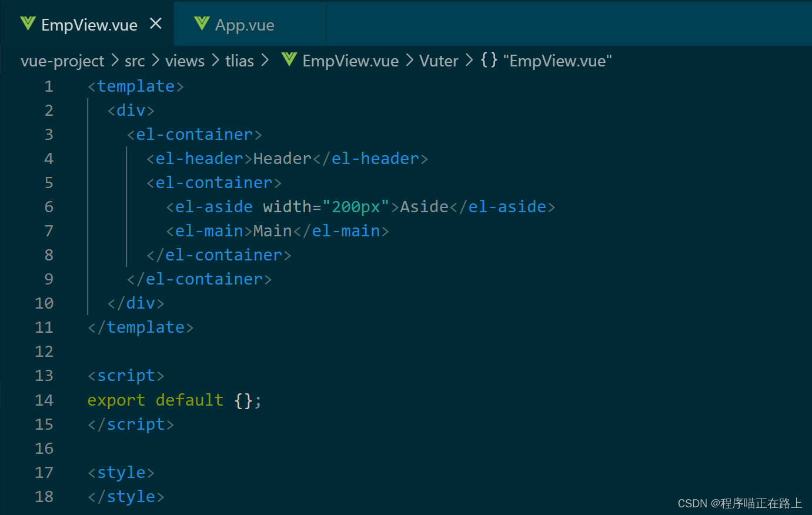Select src in the breadcrumb
Image resolution: width=812 pixels, height=515 pixels.
coord(135,61)
